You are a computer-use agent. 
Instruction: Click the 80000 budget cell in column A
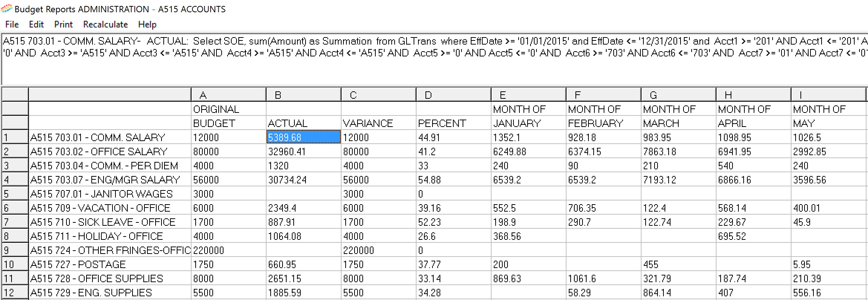[x=228, y=151]
